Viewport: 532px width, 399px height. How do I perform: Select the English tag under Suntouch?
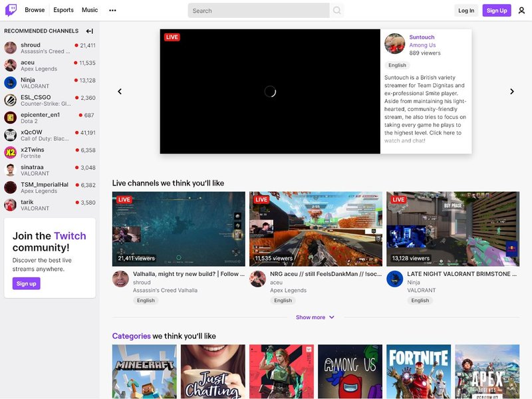[x=397, y=65]
